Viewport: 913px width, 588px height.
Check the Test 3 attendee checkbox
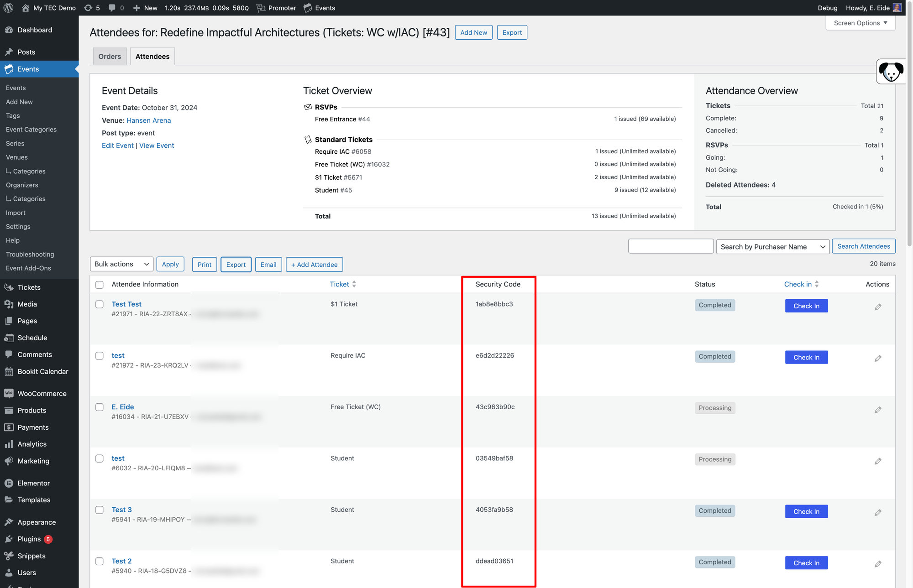(x=100, y=510)
